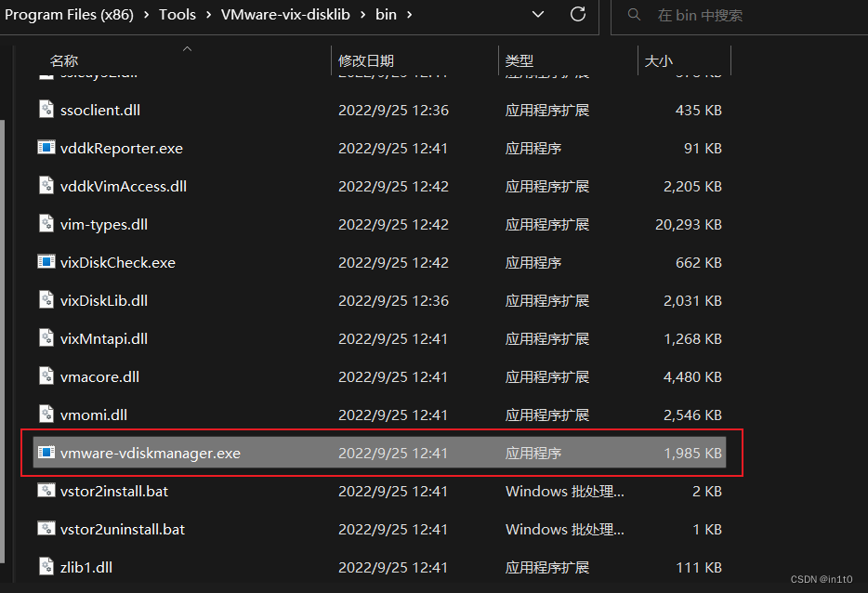Select file name zlib1.dll
This screenshot has height=593, width=868.
[x=86, y=568]
